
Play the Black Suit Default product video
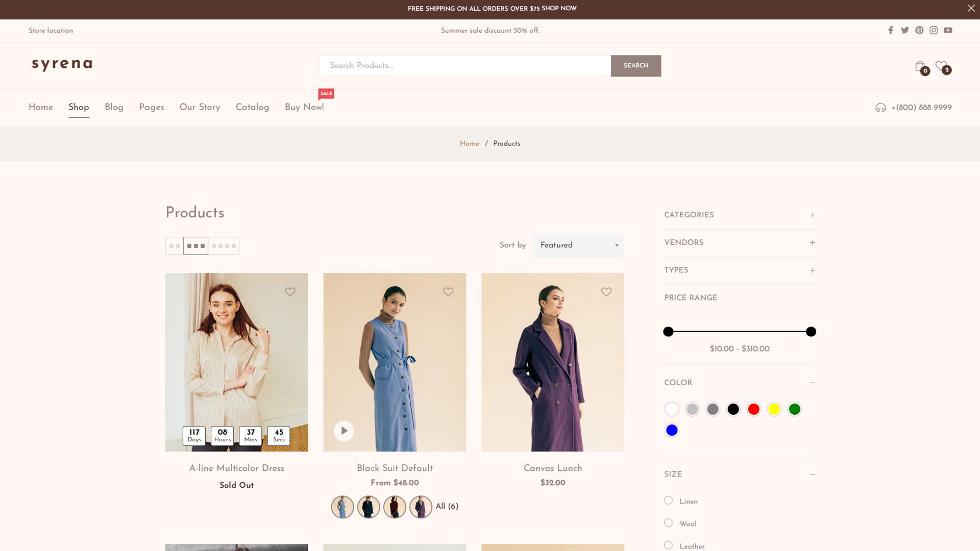344,431
